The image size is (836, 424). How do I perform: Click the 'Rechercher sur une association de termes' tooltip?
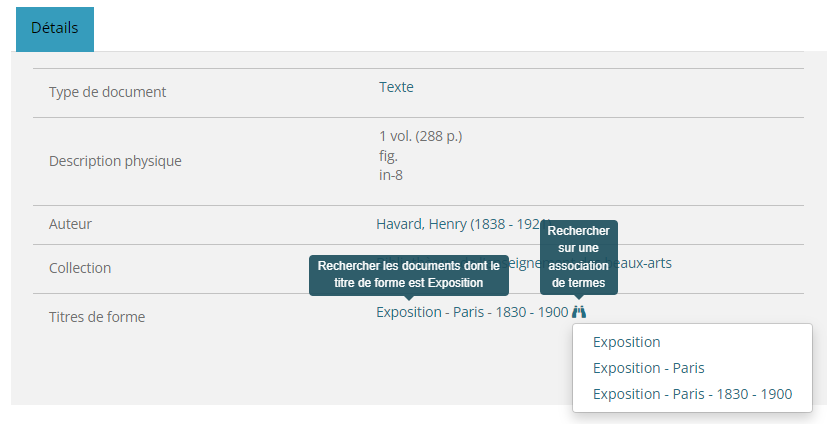click(579, 257)
